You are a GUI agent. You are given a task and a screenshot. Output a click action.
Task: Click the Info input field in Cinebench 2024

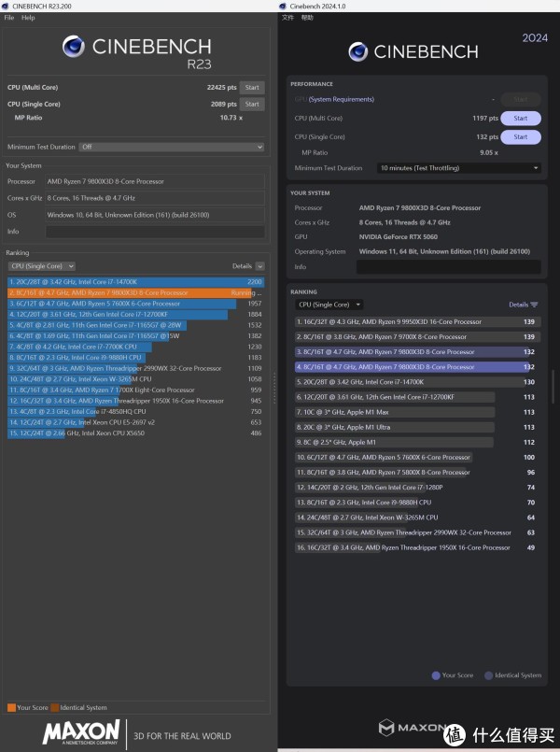[x=449, y=266]
